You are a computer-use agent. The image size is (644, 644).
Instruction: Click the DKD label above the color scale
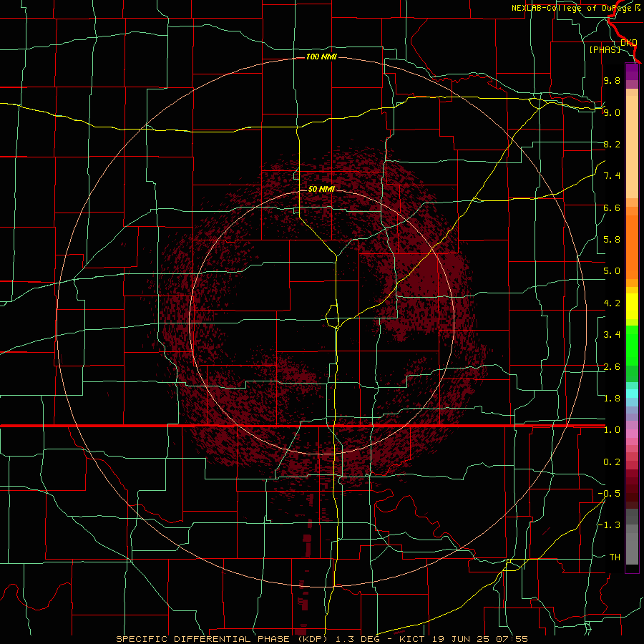pos(629,43)
